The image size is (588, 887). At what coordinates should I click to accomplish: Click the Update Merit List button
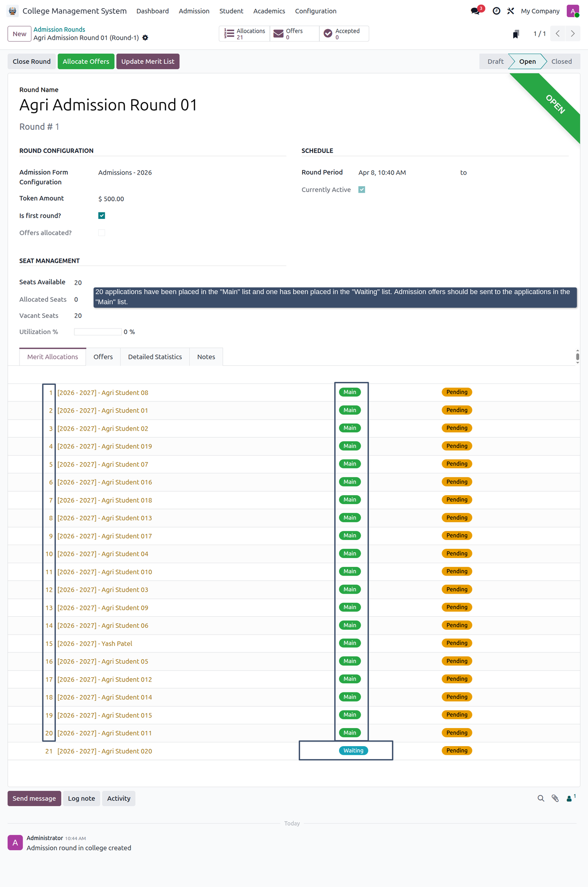coord(148,61)
